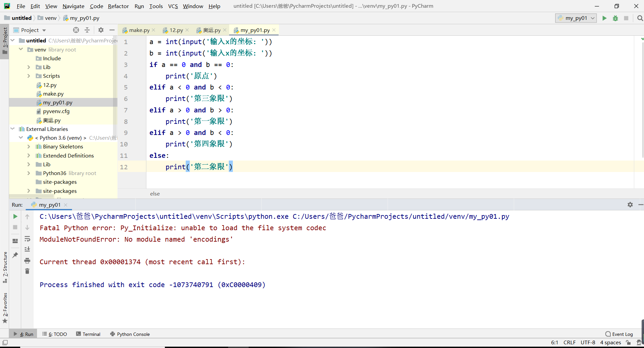The image size is (644, 348).
Task: Pin the Run tab
Action: click(x=15, y=255)
